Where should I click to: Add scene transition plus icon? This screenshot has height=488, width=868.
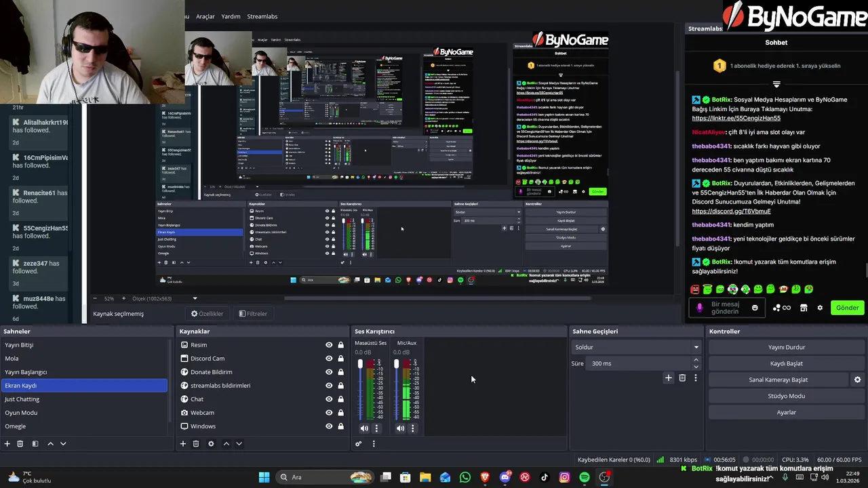668,378
